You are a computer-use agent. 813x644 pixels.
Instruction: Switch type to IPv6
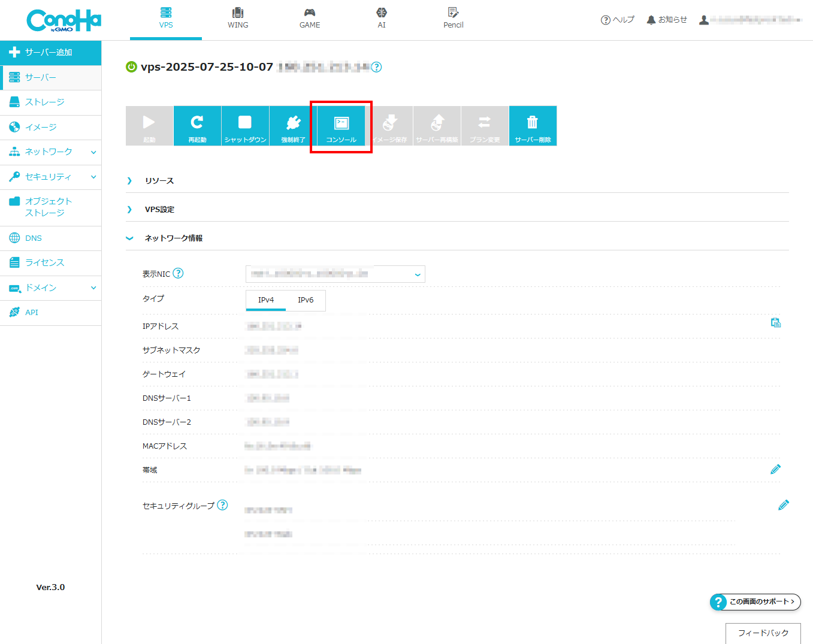click(x=306, y=300)
